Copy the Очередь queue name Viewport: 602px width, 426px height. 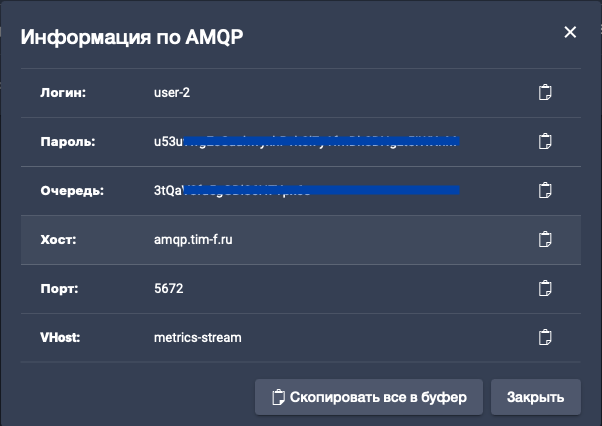tap(545, 190)
